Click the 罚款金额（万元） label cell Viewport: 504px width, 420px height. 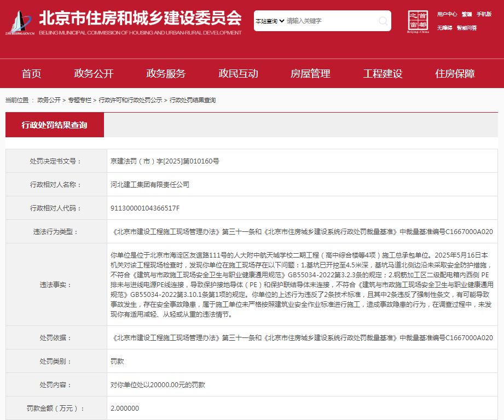click(56, 409)
